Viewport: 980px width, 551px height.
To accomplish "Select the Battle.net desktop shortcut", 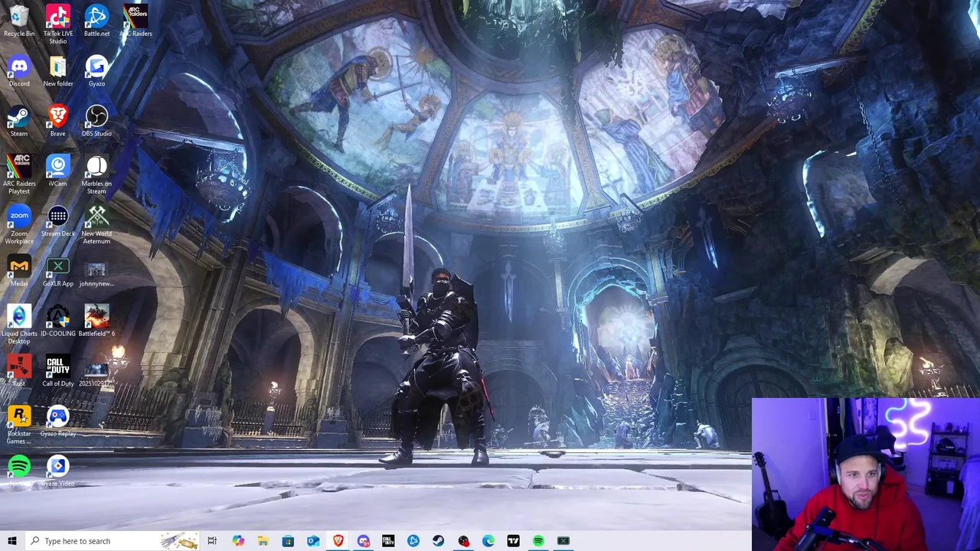I will pos(96,21).
